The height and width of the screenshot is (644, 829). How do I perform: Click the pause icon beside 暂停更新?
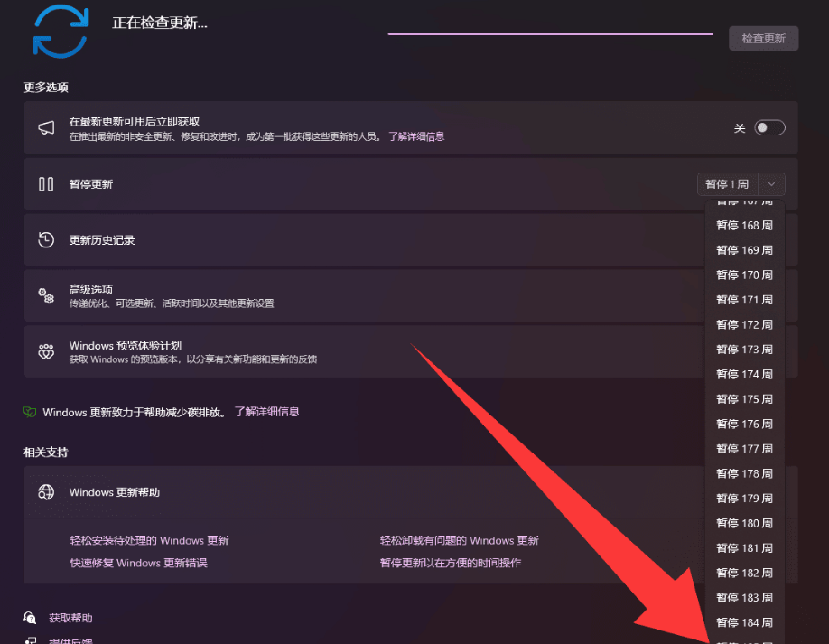[46, 184]
